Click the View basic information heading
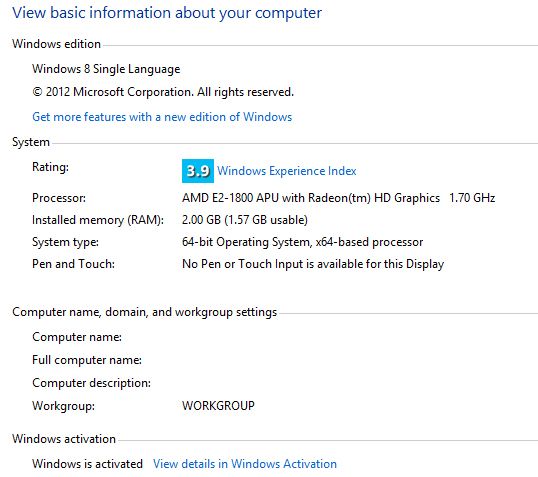 pyautogui.click(x=167, y=13)
